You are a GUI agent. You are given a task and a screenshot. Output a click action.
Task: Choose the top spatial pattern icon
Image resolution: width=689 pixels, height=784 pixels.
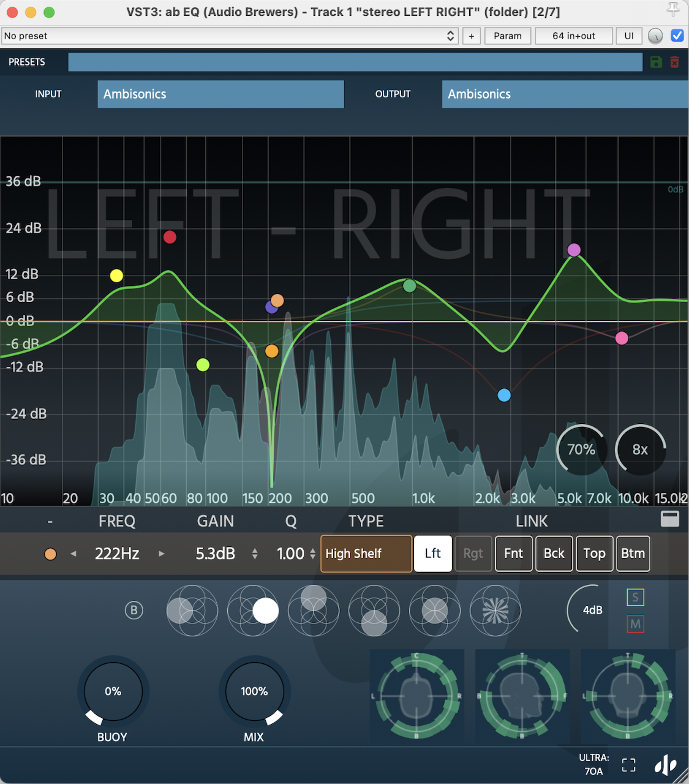(x=314, y=611)
